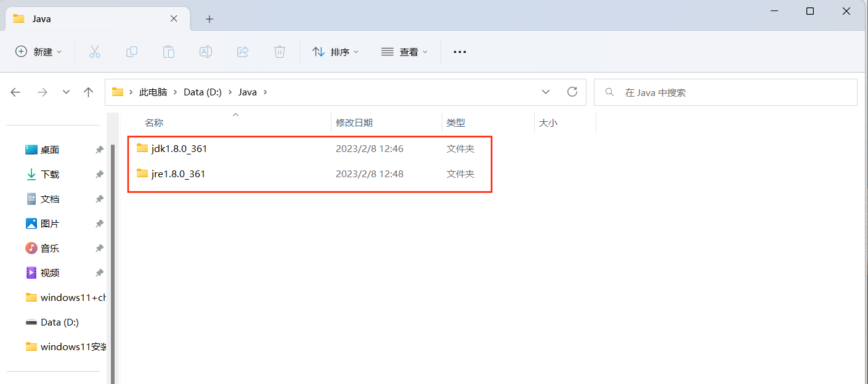Cut the selected files using scissors icon

(x=94, y=52)
